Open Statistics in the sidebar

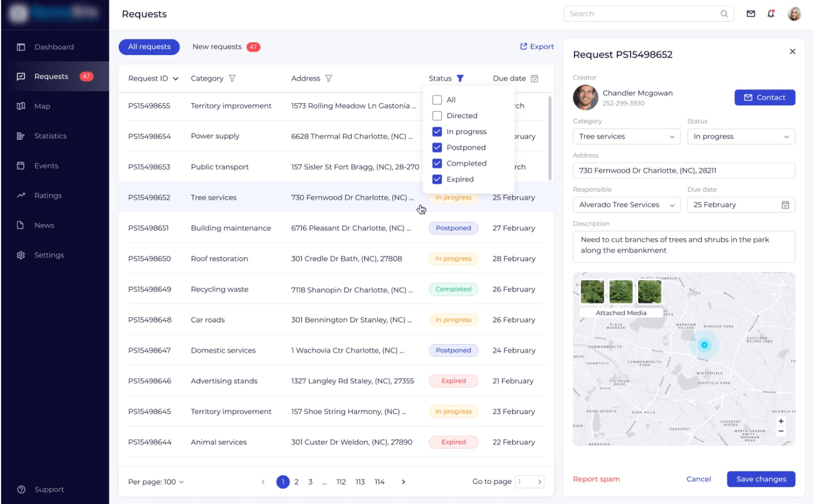point(50,136)
